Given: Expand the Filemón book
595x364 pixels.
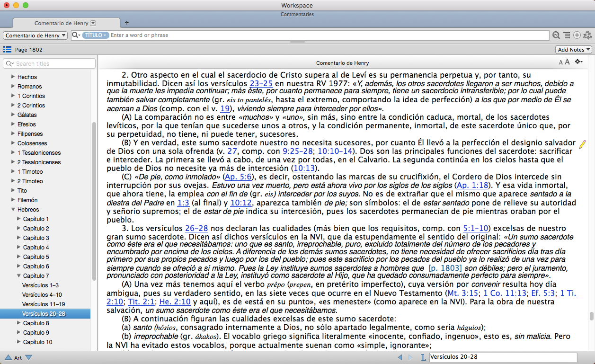Looking at the screenshot, I should [12, 200].
